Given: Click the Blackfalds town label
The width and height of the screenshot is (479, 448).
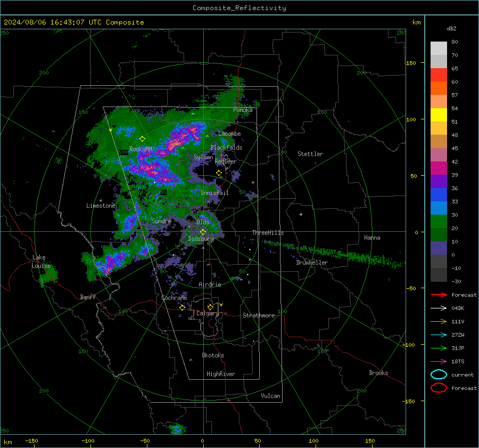Looking at the screenshot, I should 226,148.
